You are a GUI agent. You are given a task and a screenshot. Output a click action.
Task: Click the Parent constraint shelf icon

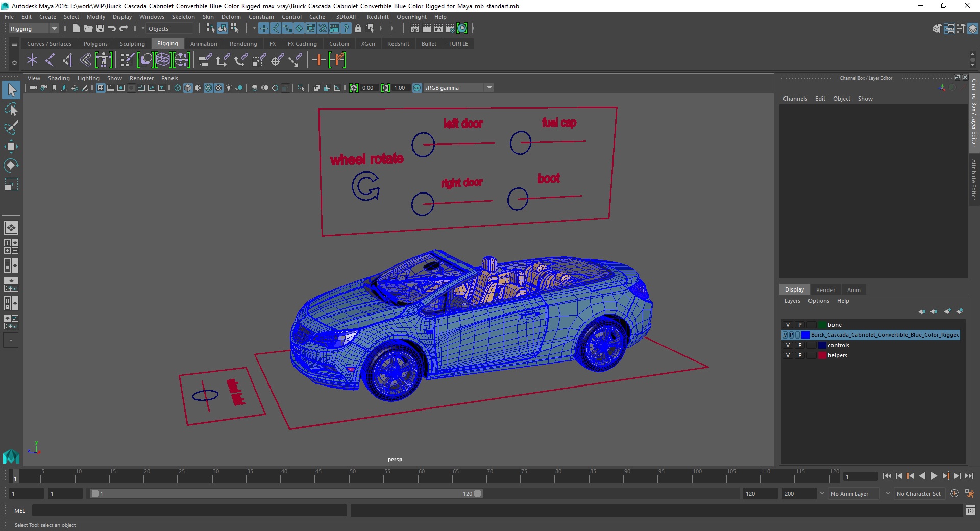click(x=205, y=60)
